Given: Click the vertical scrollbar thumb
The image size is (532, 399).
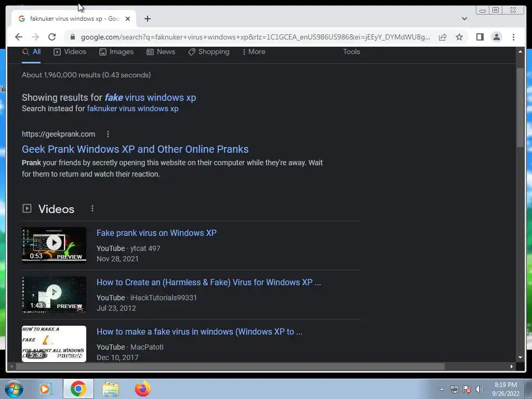Looking at the screenshot, I should [x=520, y=107].
